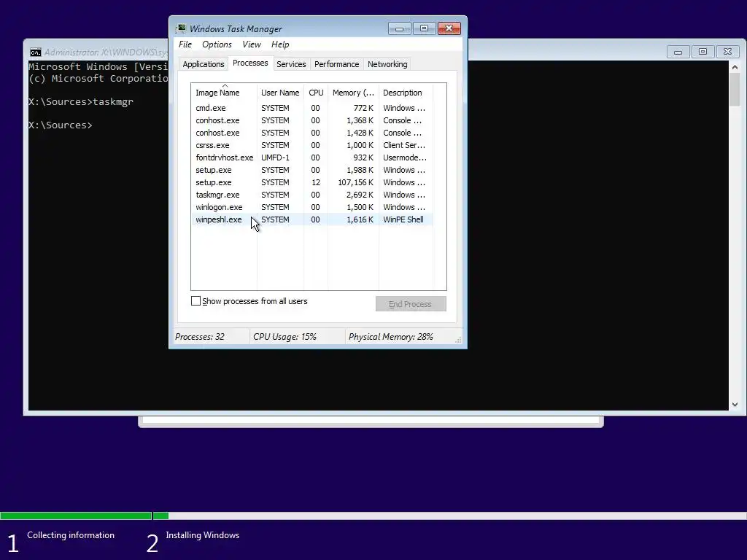Select the setup.exe row using 107,156 K
This screenshot has height=560, width=747.
pyautogui.click(x=312, y=182)
